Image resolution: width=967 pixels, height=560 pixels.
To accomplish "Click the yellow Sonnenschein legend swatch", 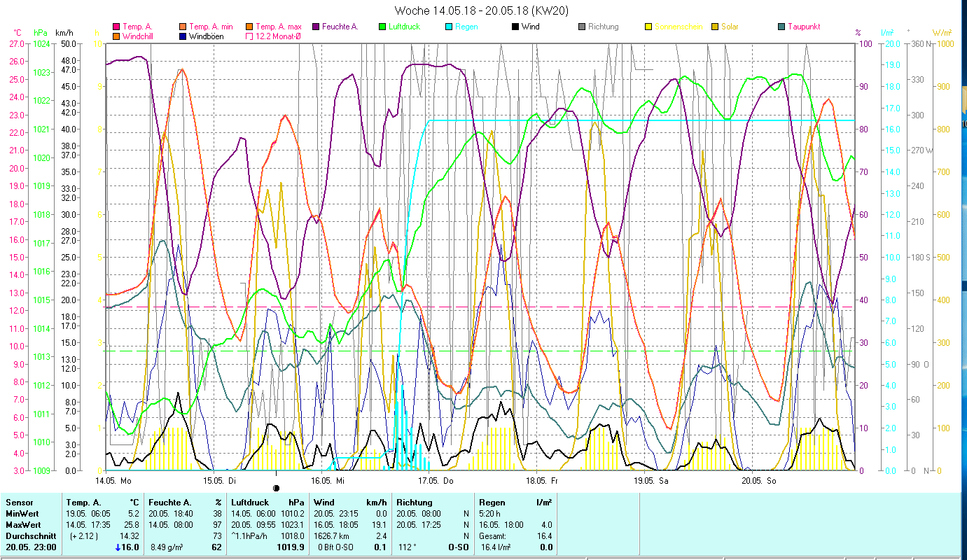I will [x=648, y=27].
